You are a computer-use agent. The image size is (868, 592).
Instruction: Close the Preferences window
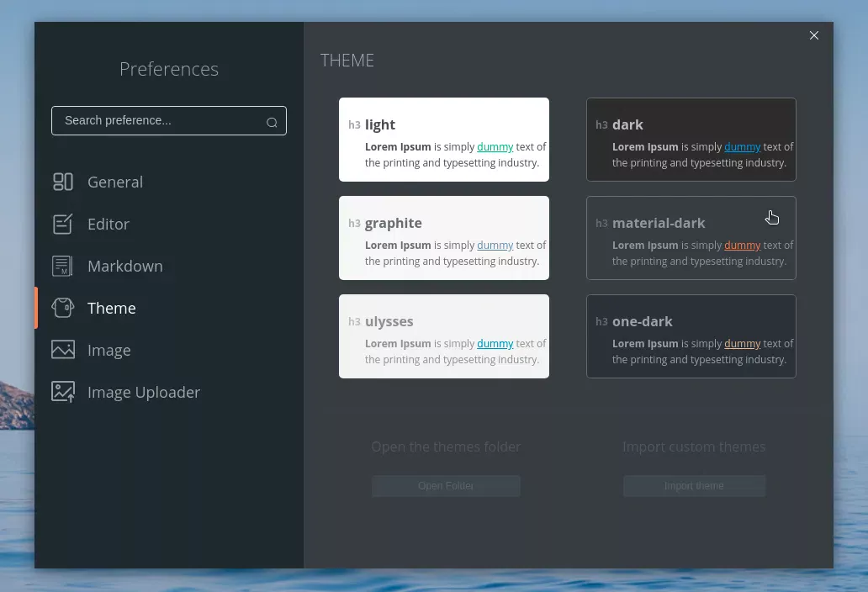coord(814,35)
